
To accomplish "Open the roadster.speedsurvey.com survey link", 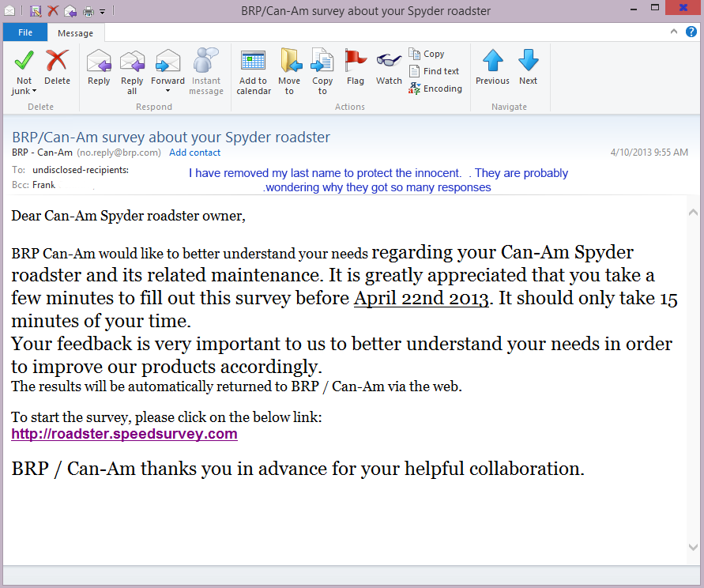I will coord(124,434).
